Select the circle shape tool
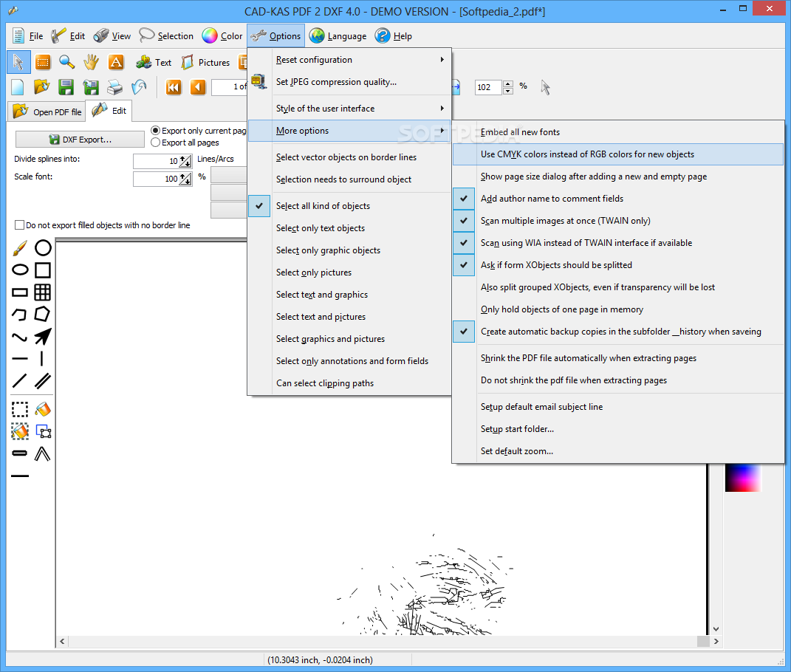Viewport: 791px width, 672px height. (x=43, y=247)
